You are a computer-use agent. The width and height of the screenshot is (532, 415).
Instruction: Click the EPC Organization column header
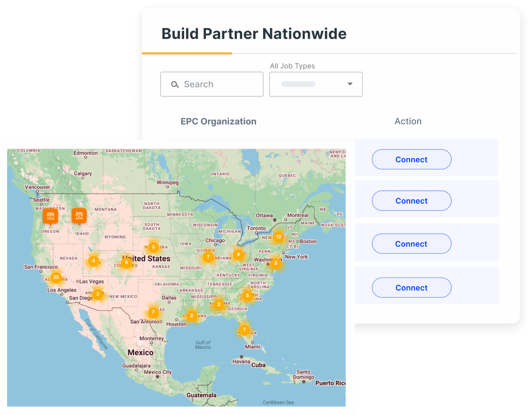(x=218, y=121)
